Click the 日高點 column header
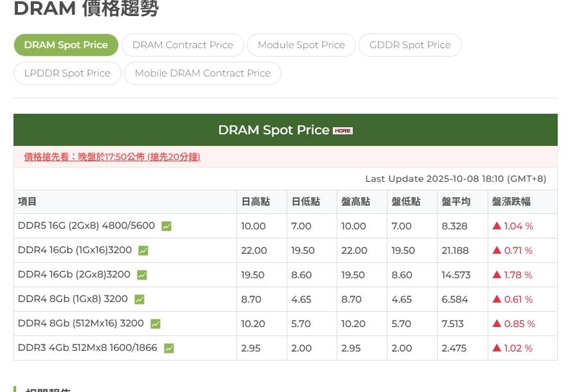This screenshot has height=392, width=568. (255, 202)
